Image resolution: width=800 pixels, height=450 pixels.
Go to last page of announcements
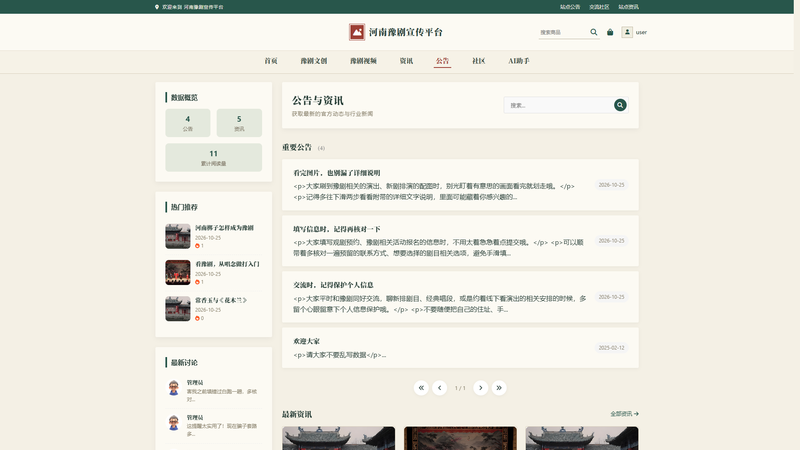499,388
